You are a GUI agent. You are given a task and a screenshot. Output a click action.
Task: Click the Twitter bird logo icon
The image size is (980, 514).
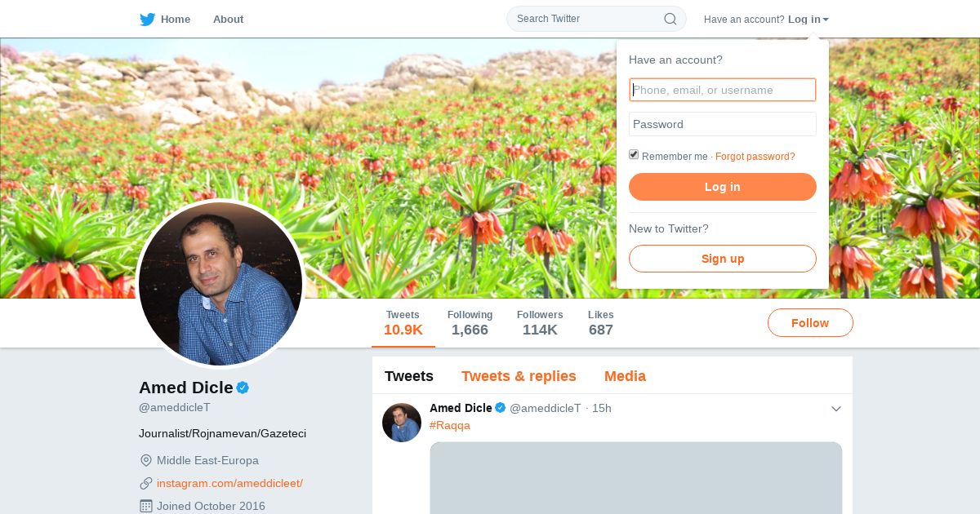coord(147,20)
